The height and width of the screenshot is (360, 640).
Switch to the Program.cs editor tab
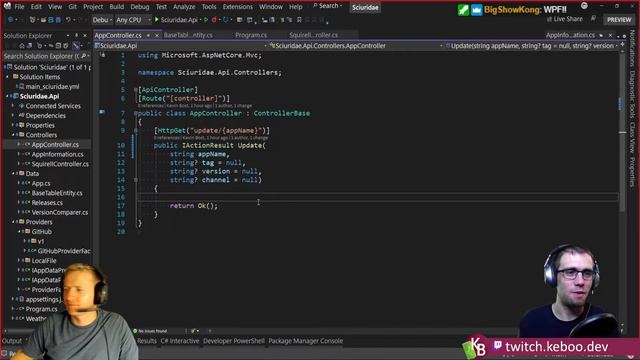(x=251, y=36)
